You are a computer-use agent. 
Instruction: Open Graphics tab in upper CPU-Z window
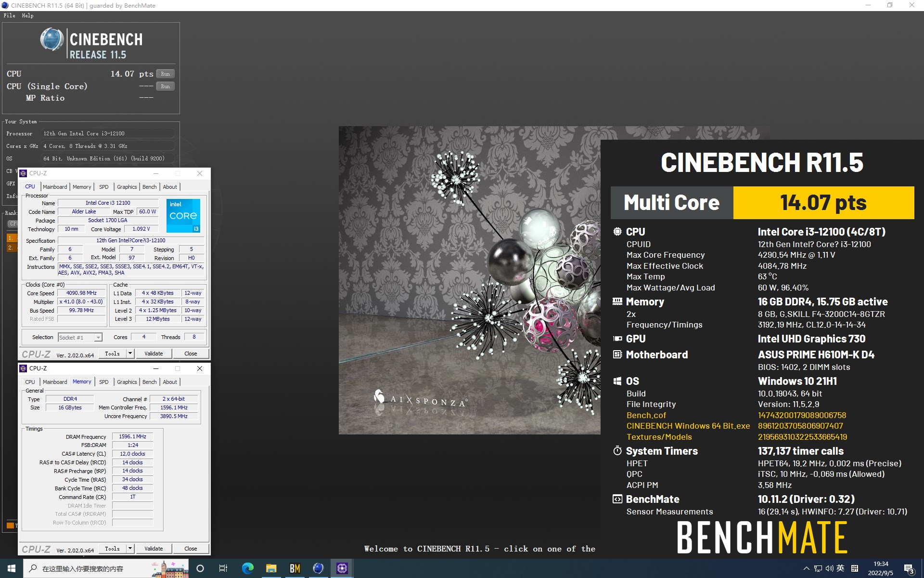127,187
